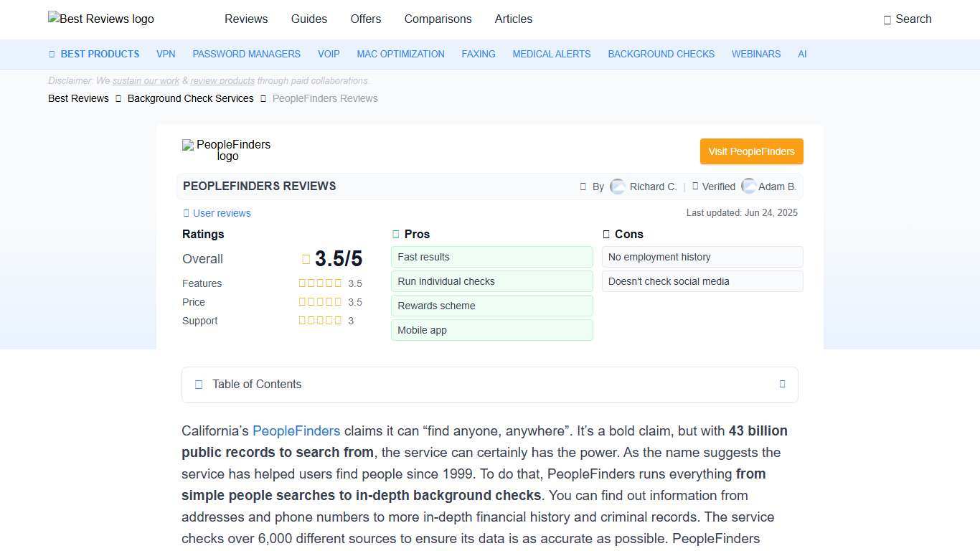Click the thumbs-down icon beside Cons
This screenshot has width=980, height=551.
pos(606,234)
